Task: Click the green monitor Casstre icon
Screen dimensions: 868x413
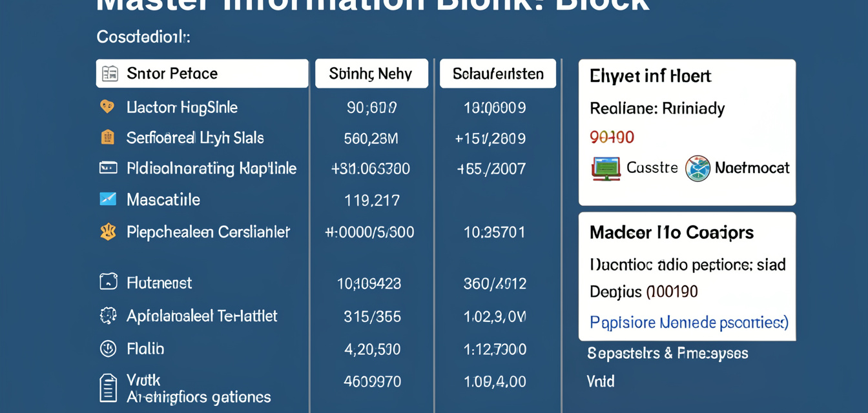Action: point(606,168)
